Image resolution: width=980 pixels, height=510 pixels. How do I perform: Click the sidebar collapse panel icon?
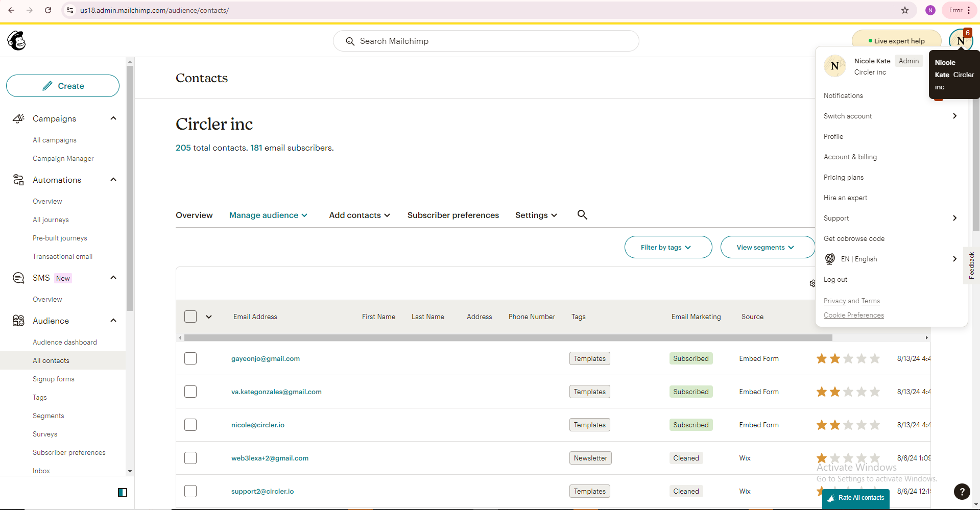click(x=123, y=493)
